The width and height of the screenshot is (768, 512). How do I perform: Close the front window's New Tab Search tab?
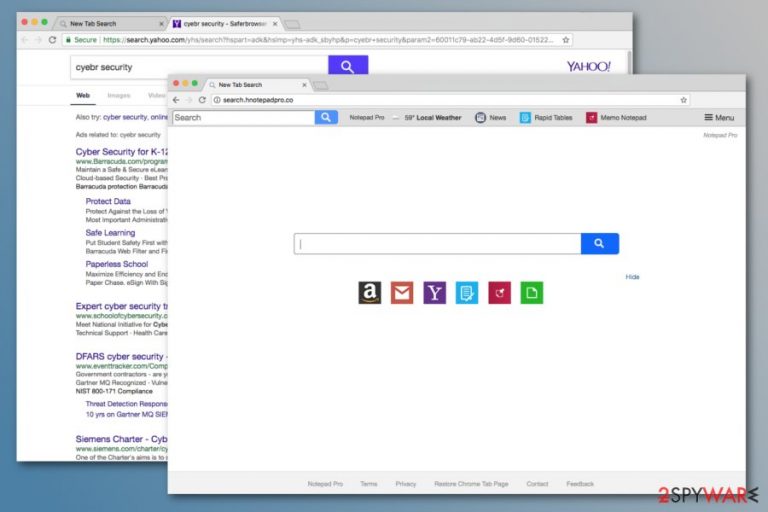pos(304,85)
